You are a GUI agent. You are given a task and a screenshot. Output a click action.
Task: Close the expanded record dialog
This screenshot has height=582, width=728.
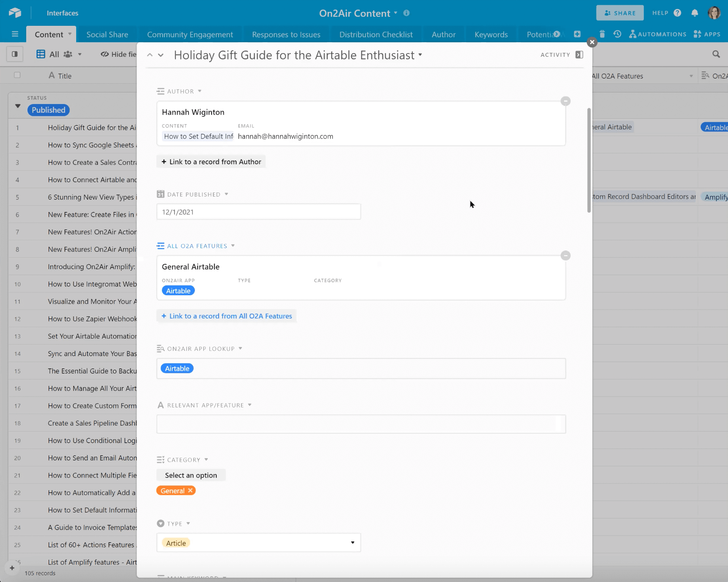(x=592, y=42)
